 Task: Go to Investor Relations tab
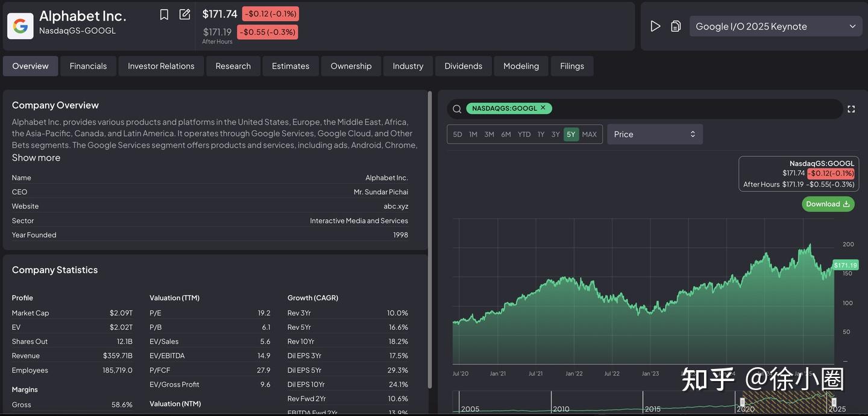tap(161, 66)
